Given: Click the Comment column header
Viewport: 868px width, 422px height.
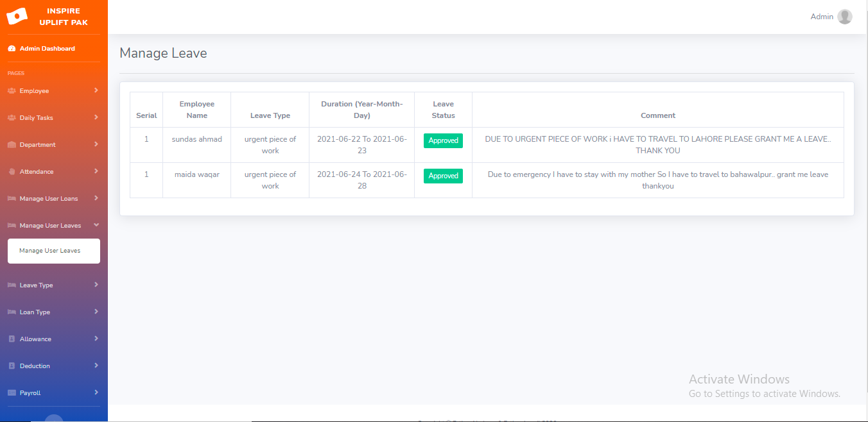Looking at the screenshot, I should tap(657, 115).
